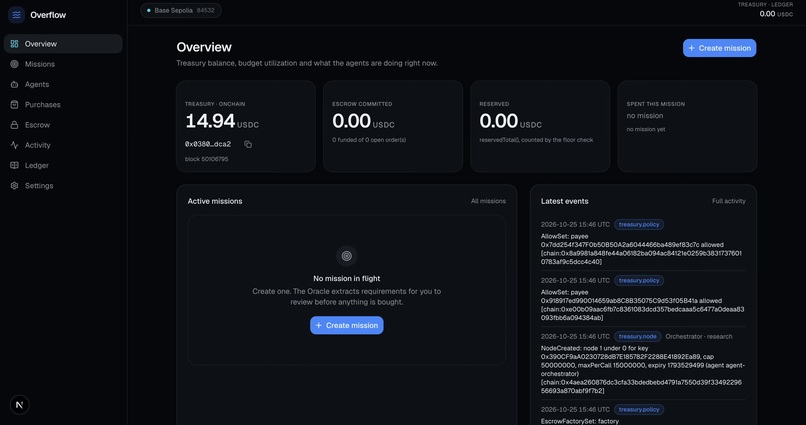This screenshot has height=425, width=806.
Task: Click the block 50106795 text
Action: [x=207, y=159]
